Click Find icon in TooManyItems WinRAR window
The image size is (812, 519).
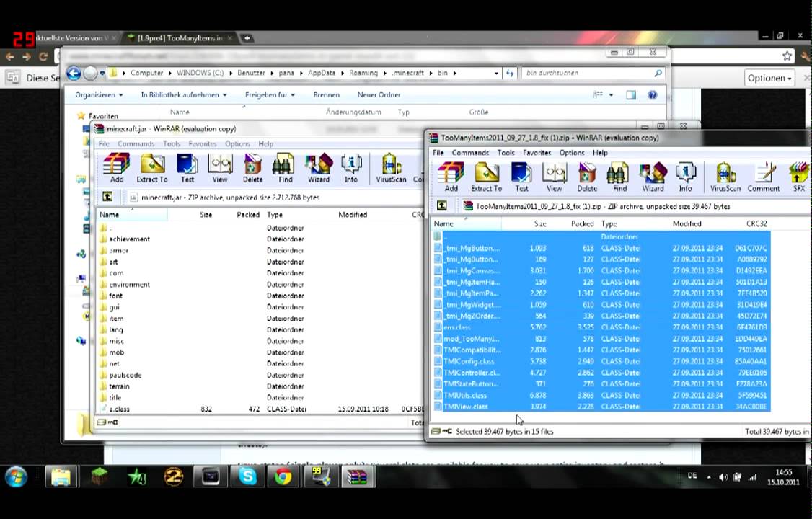(x=619, y=177)
